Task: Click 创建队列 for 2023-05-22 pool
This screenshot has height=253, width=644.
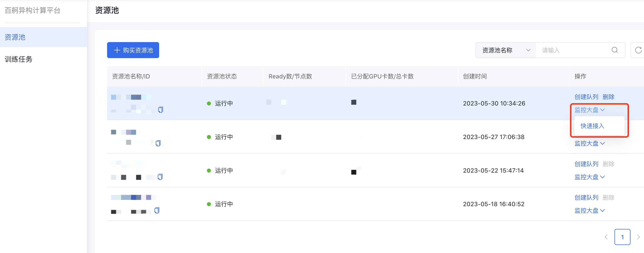Action: tap(586, 164)
